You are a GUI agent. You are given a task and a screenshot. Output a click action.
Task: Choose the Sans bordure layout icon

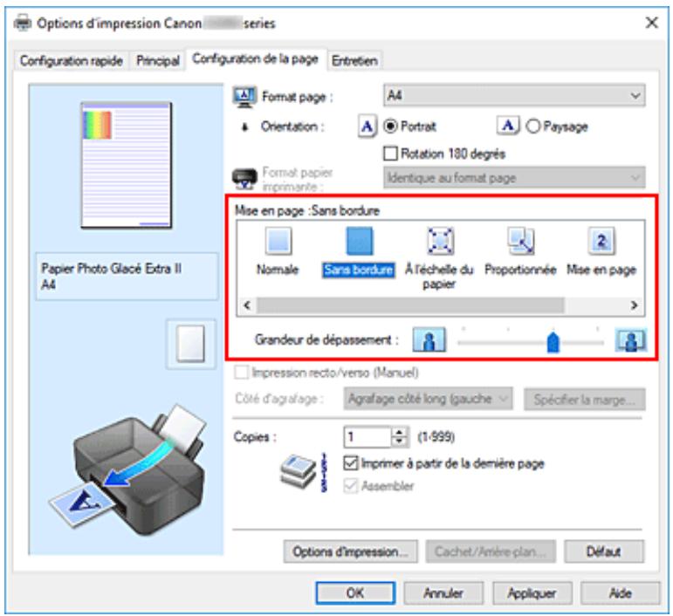360,241
